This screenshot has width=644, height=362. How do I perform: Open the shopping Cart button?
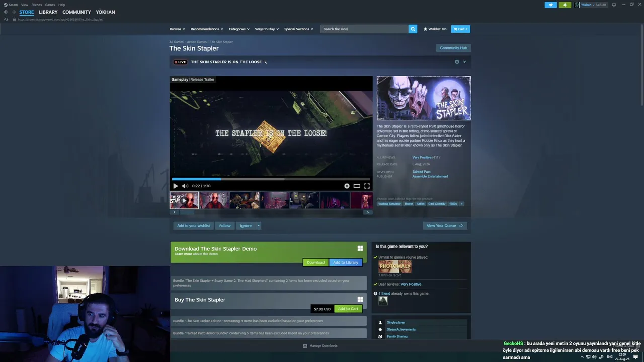point(460,29)
